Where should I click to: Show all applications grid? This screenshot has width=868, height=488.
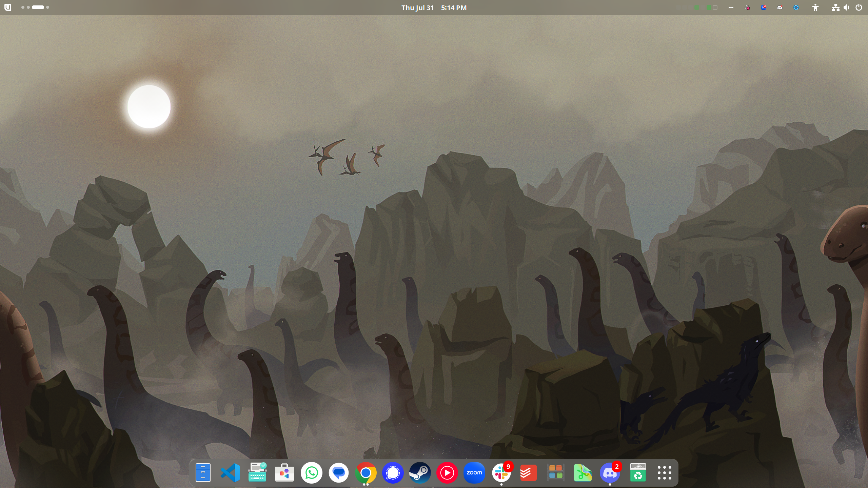click(664, 472)
